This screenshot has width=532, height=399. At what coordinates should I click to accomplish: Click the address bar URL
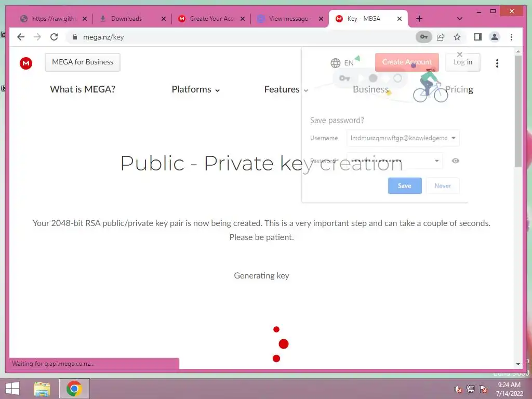pos(103,37)
